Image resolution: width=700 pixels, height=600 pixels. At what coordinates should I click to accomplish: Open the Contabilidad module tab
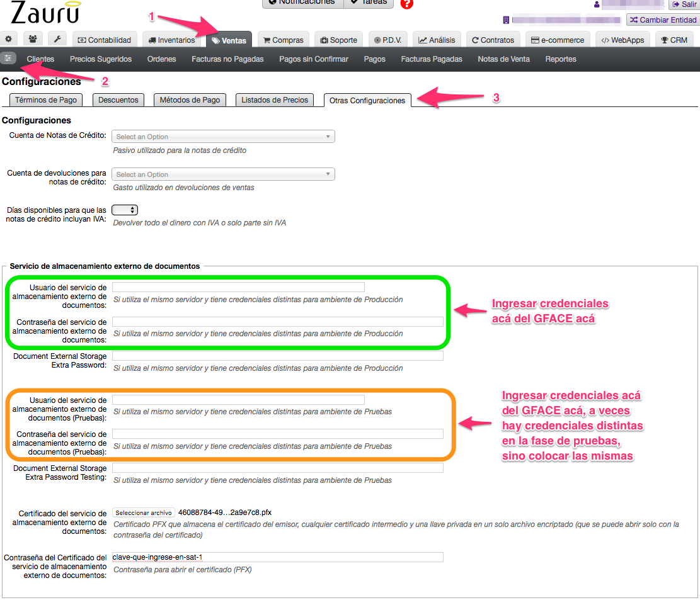point(105,40)
